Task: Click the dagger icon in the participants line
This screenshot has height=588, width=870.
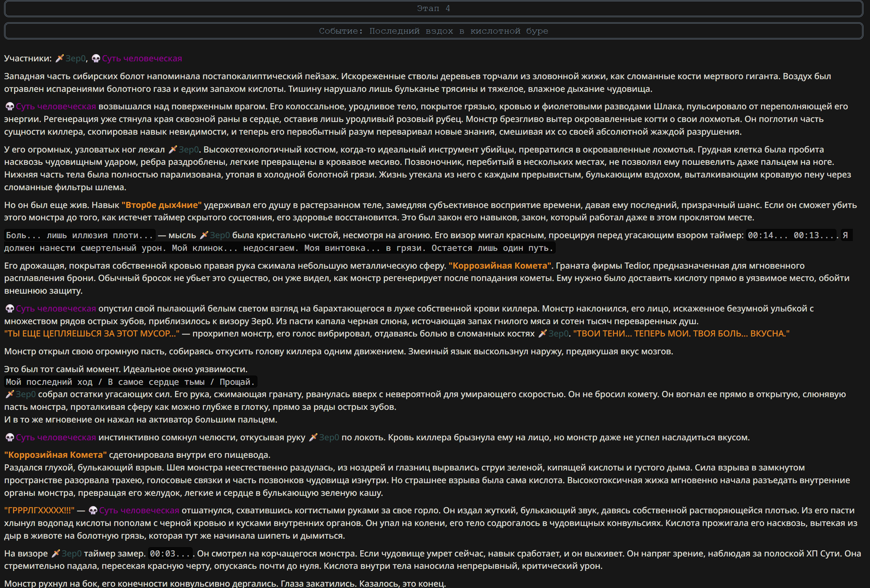Action: [x=60, y=58]
